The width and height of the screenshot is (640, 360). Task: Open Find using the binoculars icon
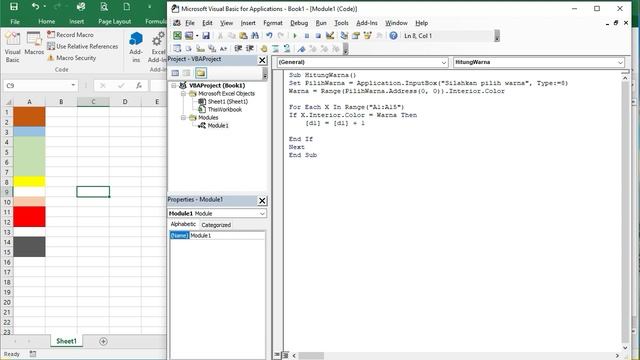click(255, 36)
